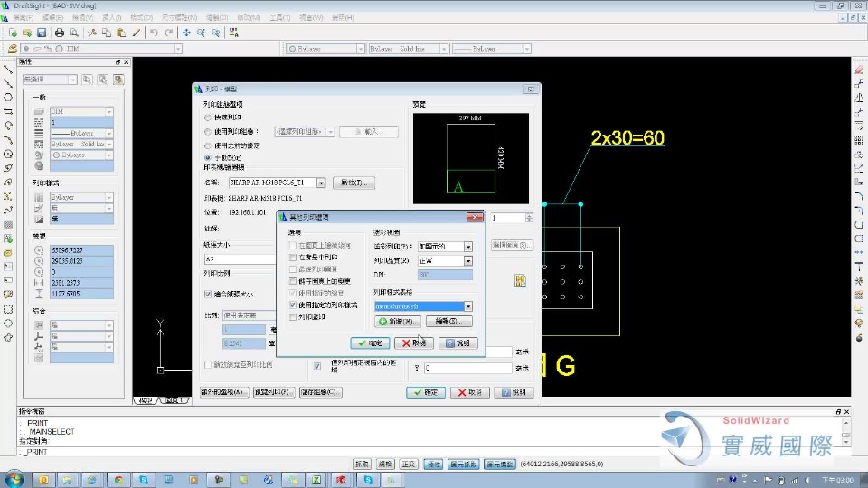Open the 工具(T) menu
This screenshot has height=488, width=868.
tap(280, 17)
